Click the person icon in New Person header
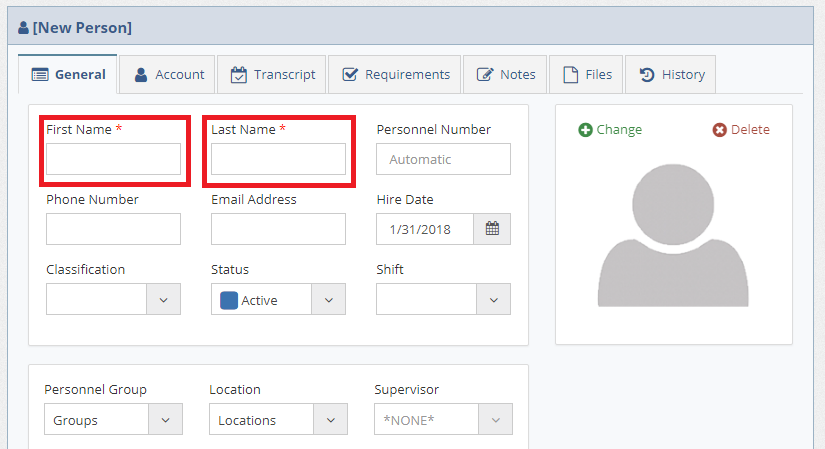Viewport: 825px width, 449px height. tap(23, 28)
